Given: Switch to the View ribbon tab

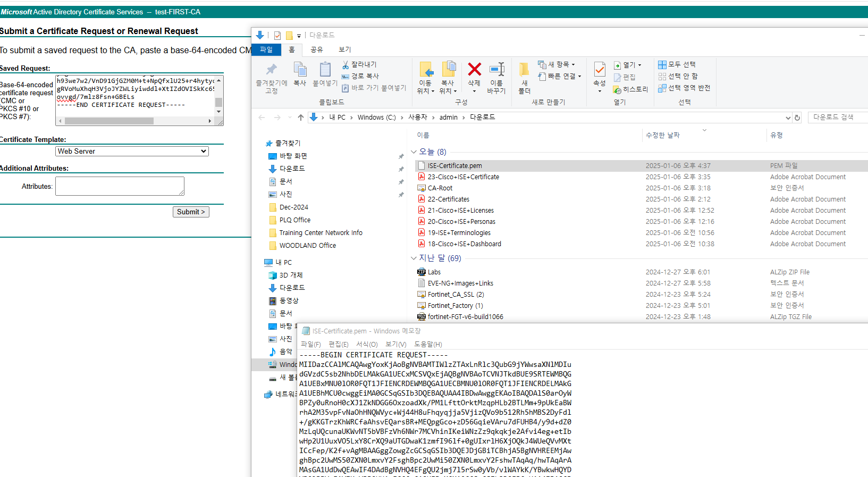Looking at the screenshot, I should tap(345, 49).
